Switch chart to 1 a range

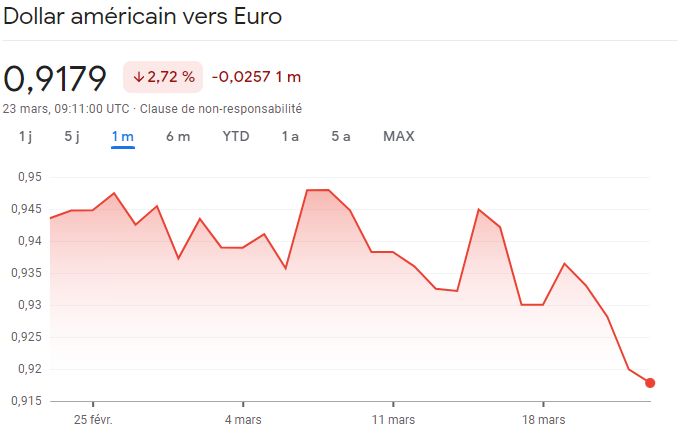pos(290,136)
